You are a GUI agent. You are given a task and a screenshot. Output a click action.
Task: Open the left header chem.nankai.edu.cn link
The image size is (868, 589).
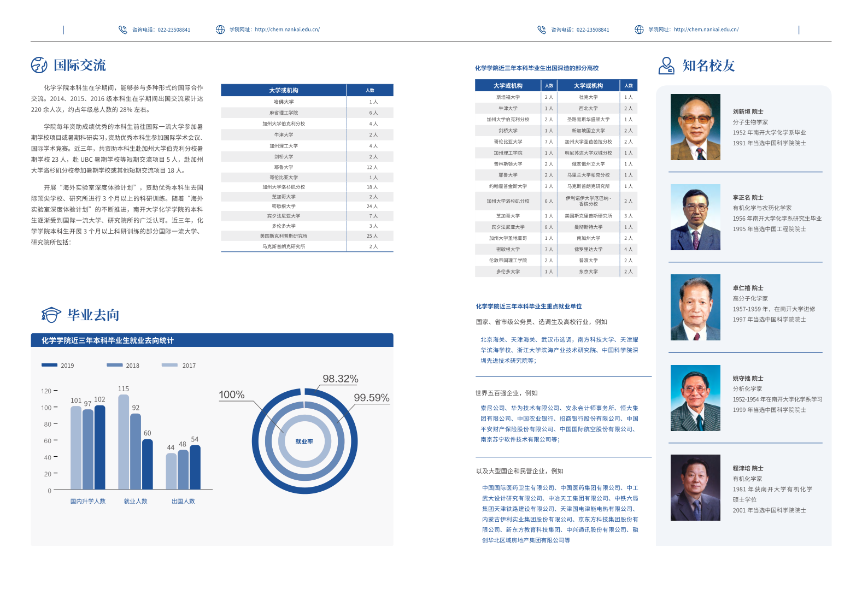pyautogui.click(x=287, y=30)
